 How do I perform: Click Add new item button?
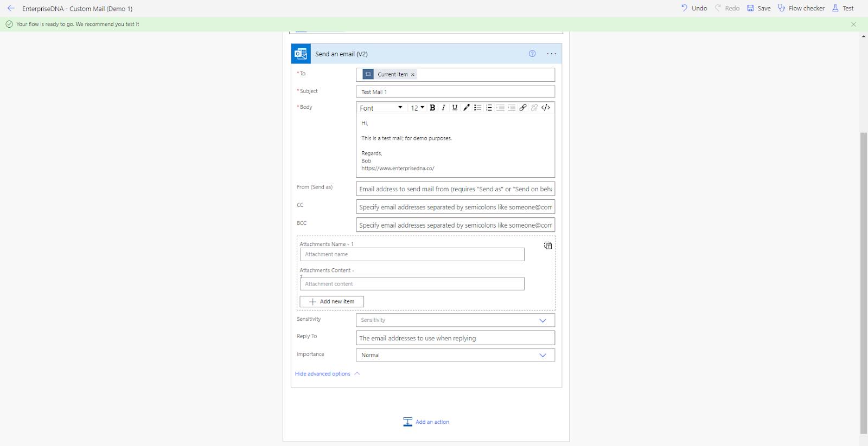pos(331,301)
